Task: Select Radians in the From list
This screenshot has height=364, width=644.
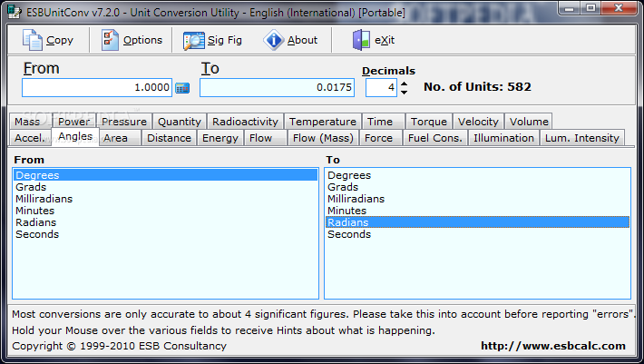Action: [165, 222]
